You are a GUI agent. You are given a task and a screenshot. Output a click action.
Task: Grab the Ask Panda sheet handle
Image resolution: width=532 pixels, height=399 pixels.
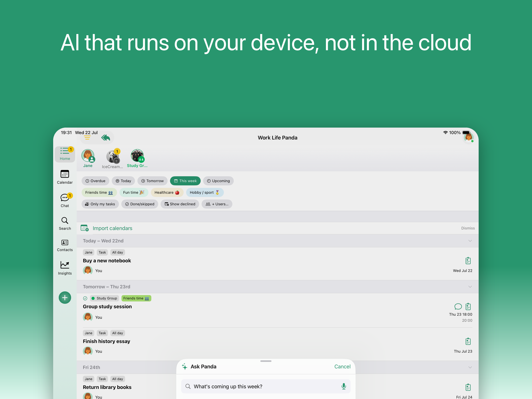click(266, 361)
